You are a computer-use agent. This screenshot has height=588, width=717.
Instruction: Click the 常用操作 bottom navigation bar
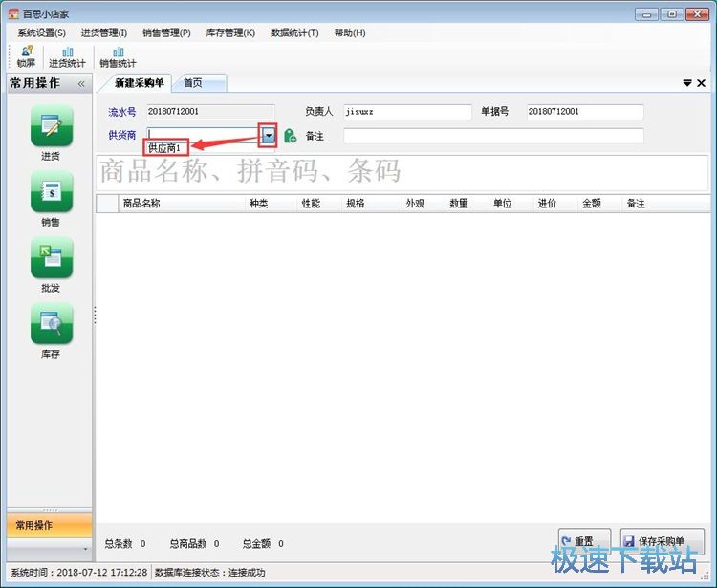pyautogui.click(x=50, y=525)
